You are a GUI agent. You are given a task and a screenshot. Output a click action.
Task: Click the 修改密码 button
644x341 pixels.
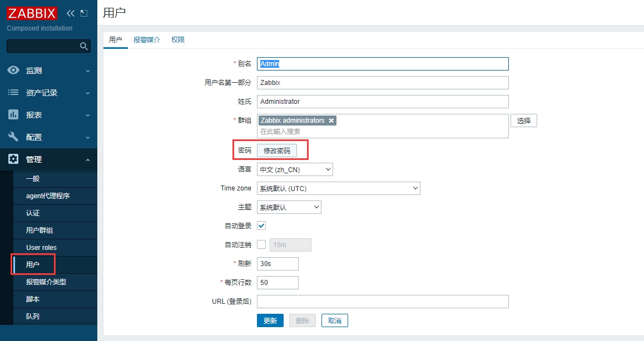point(277,151)
